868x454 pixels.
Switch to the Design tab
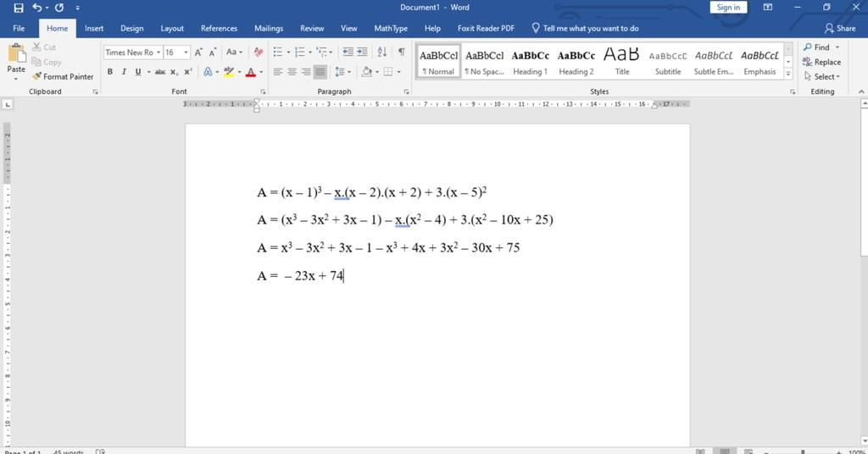[x=131, y=28]
